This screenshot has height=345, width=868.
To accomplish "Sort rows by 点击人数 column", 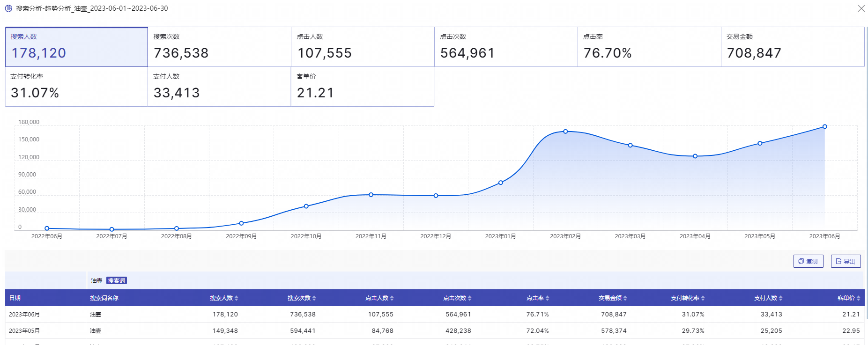I will click(x=392, y=298).
